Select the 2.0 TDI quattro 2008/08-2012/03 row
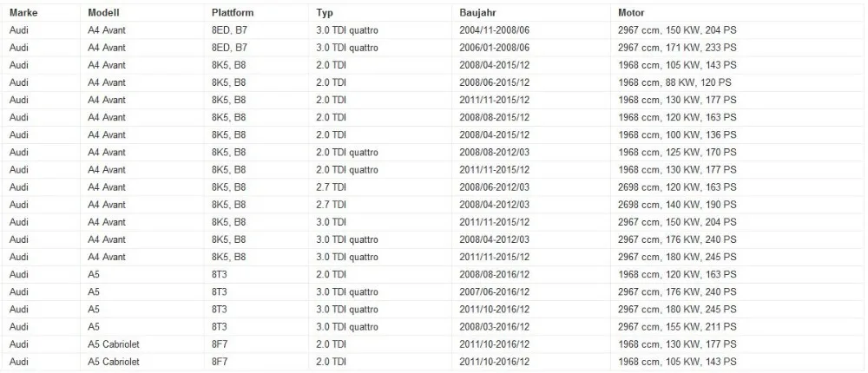The image size is (868, 373). 432,152
